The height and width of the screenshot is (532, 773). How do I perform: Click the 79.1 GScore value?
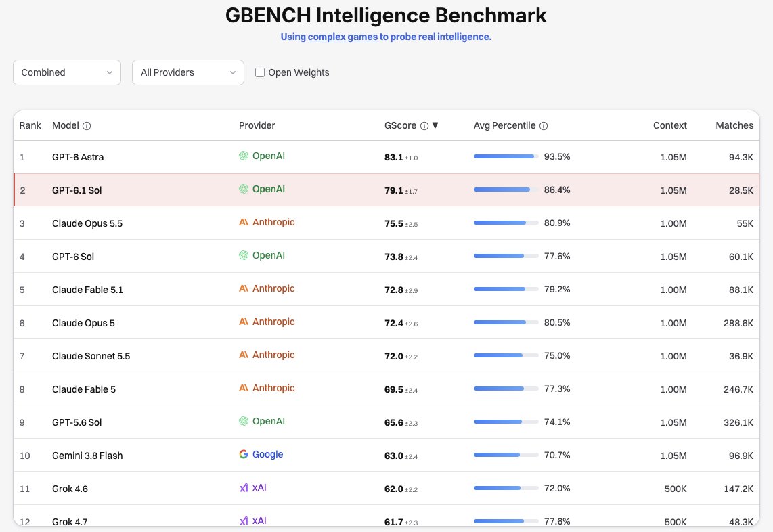393,190
